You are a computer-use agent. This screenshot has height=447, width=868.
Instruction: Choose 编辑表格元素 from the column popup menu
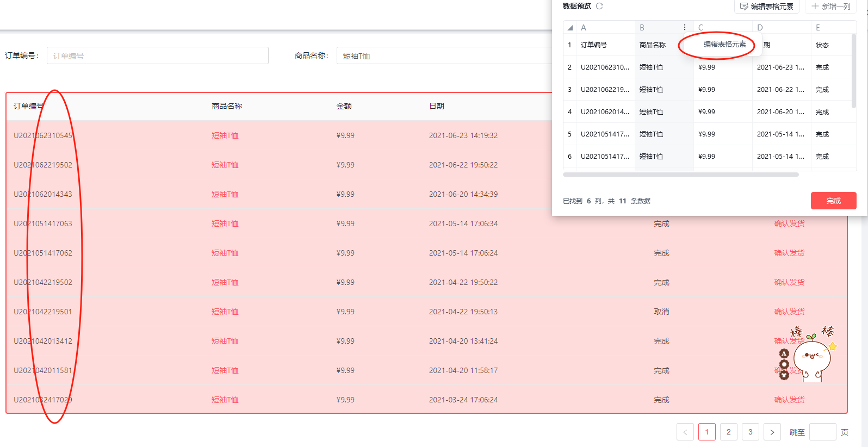coord(724,45)
